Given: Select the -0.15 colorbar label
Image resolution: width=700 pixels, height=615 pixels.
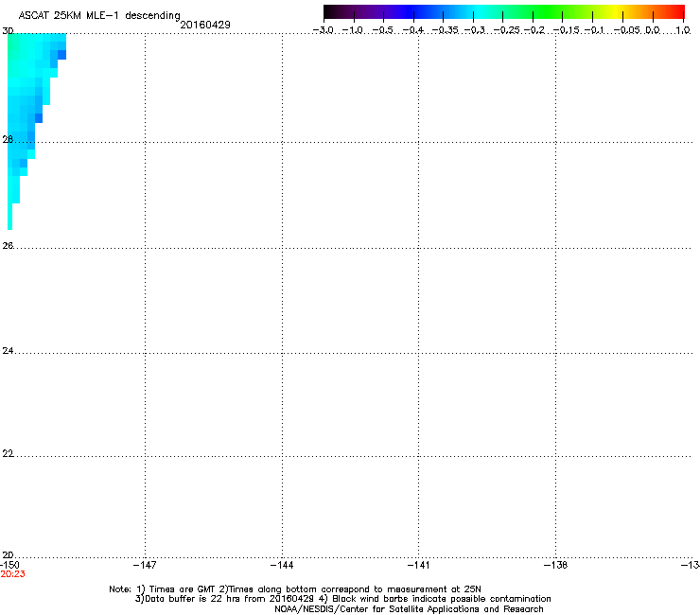Looking at the screenshot, I should pos(566,30).
